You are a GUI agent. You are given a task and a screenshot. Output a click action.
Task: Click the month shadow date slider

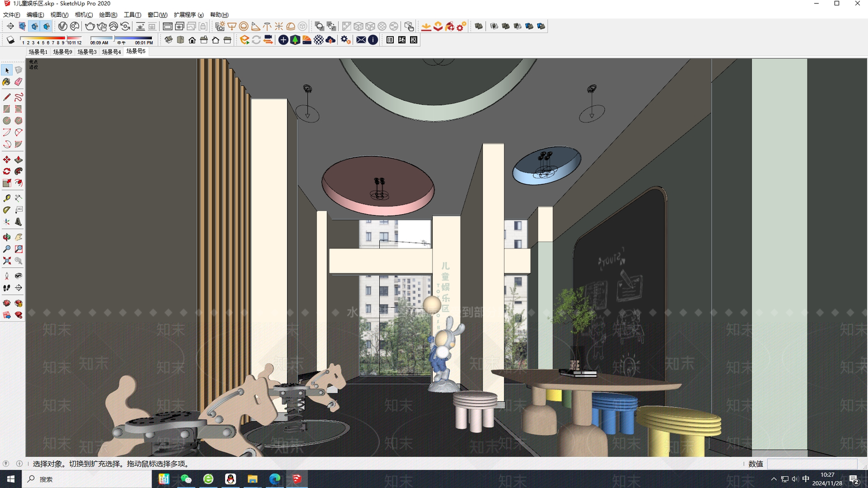pos(51,38)
